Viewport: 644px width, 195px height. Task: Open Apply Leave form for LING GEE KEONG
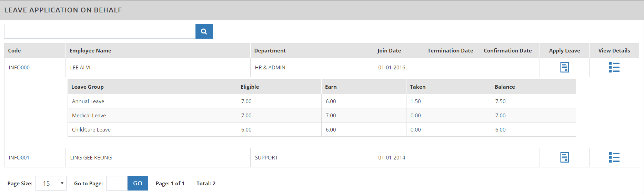tap(564, 157)
